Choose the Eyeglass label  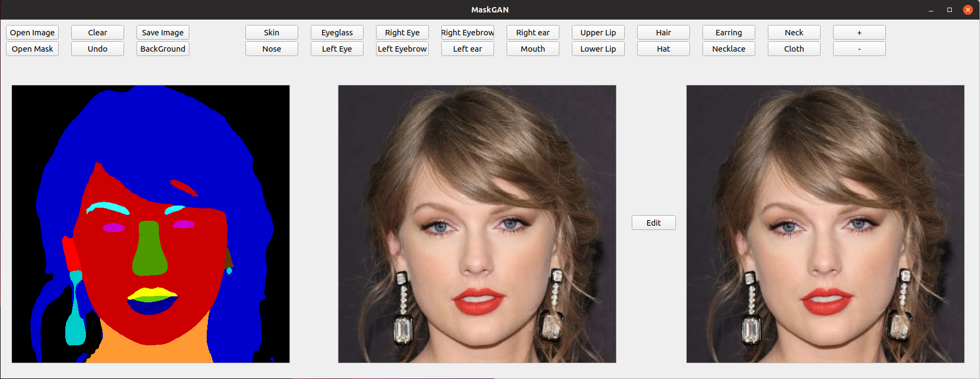337,33
